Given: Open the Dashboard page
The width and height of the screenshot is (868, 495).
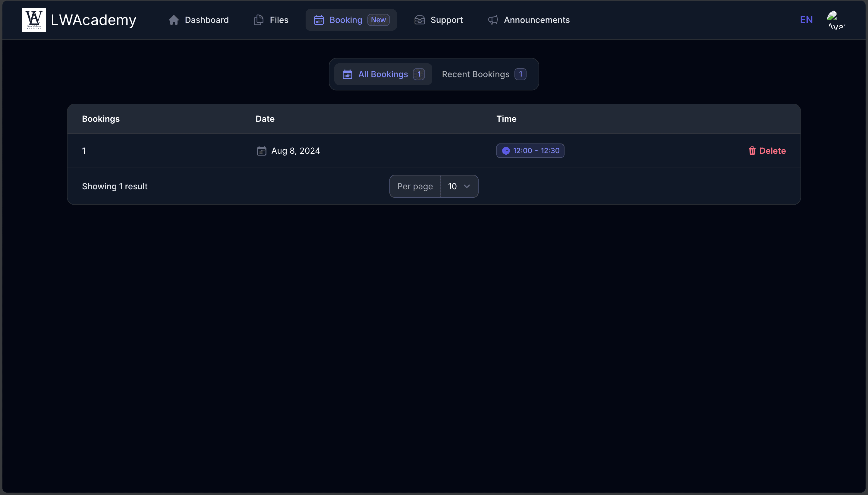Looking at the screenshot, I should coord(206,20).
